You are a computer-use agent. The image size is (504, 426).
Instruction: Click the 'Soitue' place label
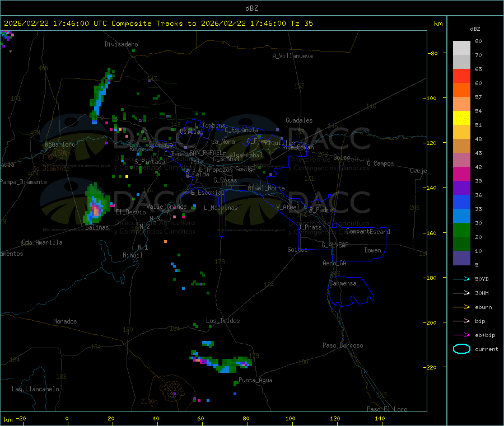(297, 250)
